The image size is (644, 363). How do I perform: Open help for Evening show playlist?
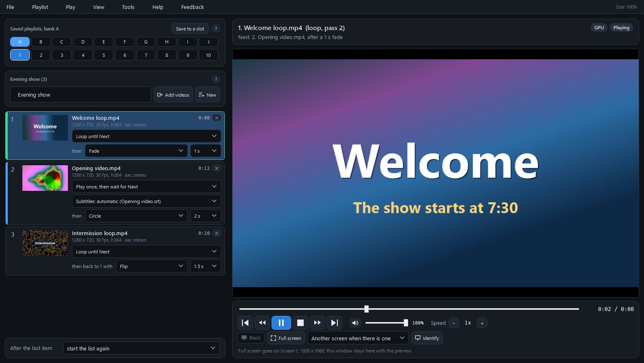[216, 79]
